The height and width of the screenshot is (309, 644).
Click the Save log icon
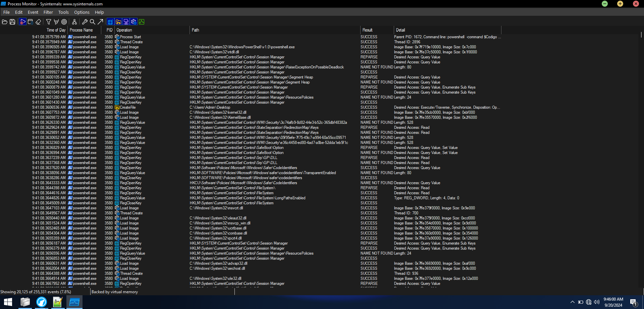coord(12,22)
